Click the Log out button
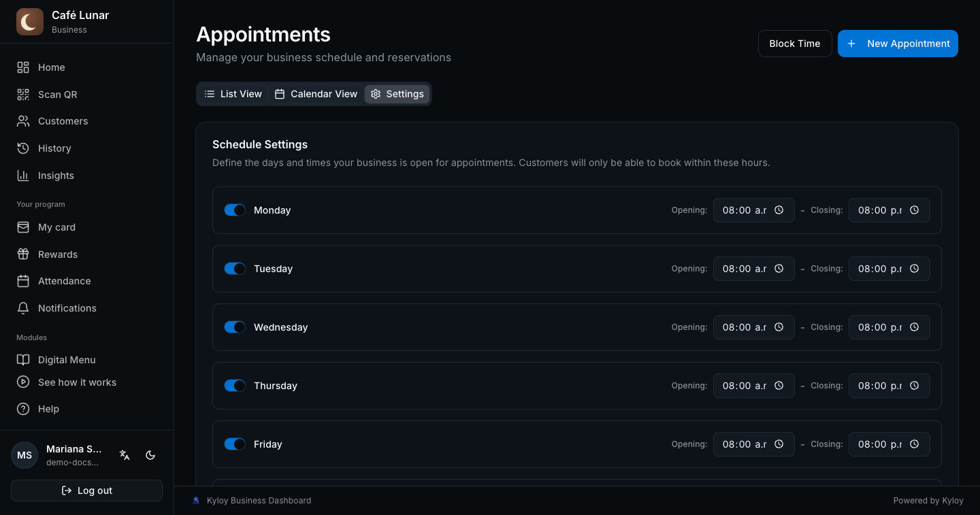Screen dimensions: 980x515 tap(86, 491)
